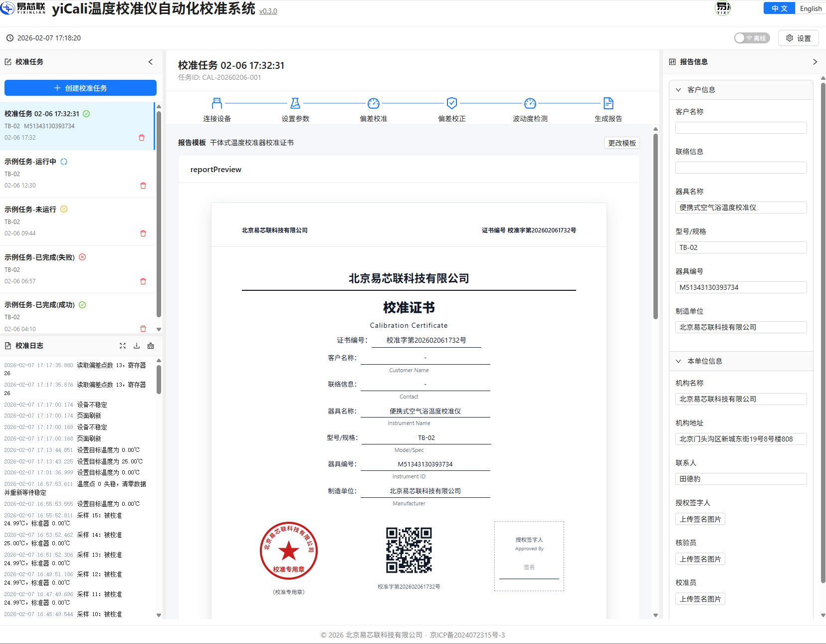
Task: Click the QR code on the certificate preview
Action: (409, 550)
